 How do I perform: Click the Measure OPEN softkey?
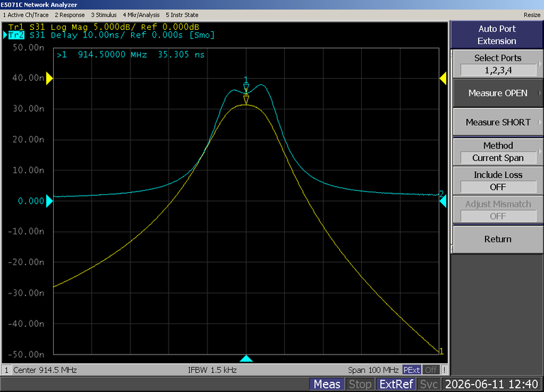coord(498,93)
